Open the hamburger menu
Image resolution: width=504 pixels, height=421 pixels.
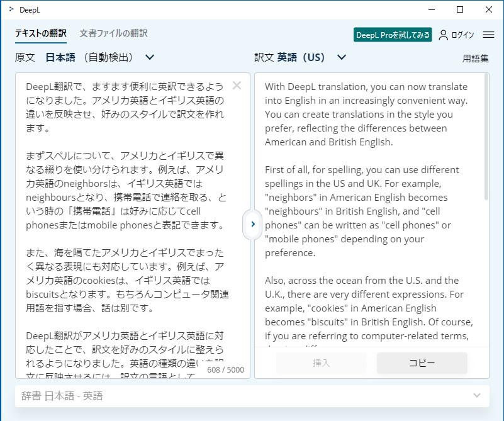point(488,35)
